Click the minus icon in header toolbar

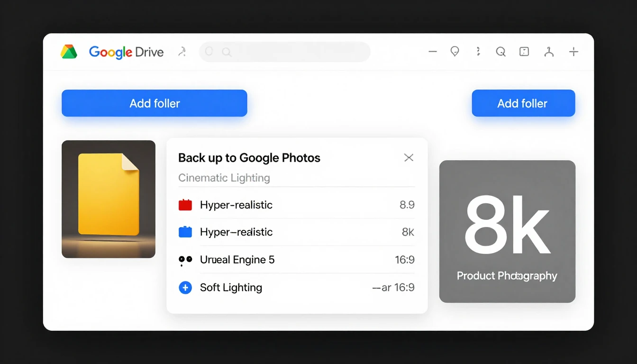coord(432,52)
